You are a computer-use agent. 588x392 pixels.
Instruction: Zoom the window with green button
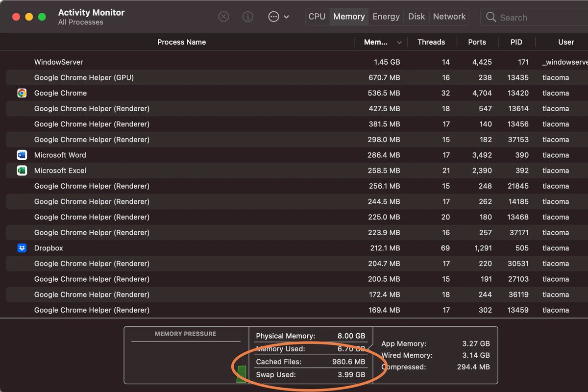(x=42, y=17)
